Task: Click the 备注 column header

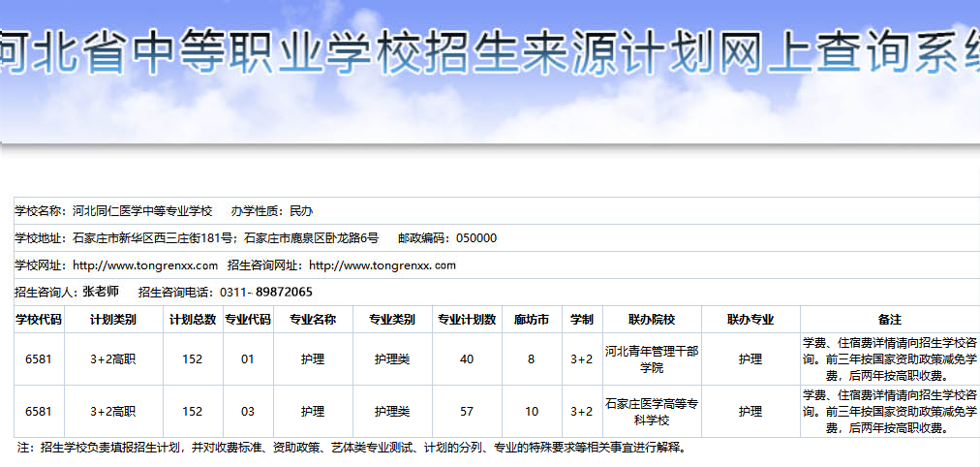Action: (890, 320)
